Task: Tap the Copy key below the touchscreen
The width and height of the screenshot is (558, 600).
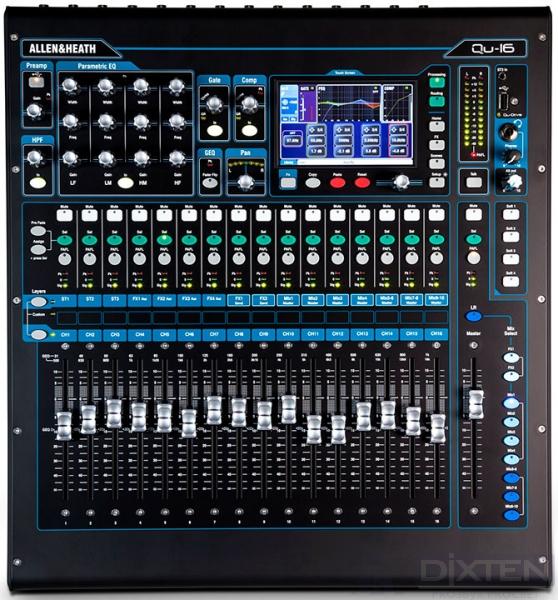Action: [313, 183]
